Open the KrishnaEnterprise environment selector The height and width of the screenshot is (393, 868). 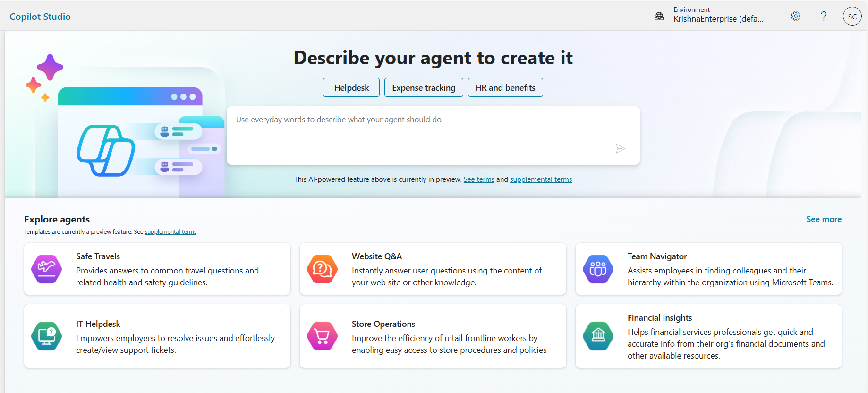click(718, 16)
